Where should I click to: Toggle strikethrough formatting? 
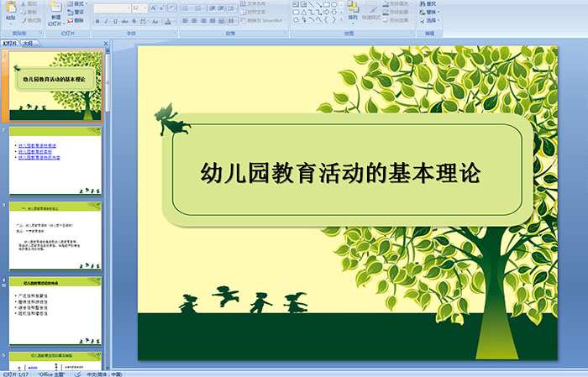(x=124, y=21)
